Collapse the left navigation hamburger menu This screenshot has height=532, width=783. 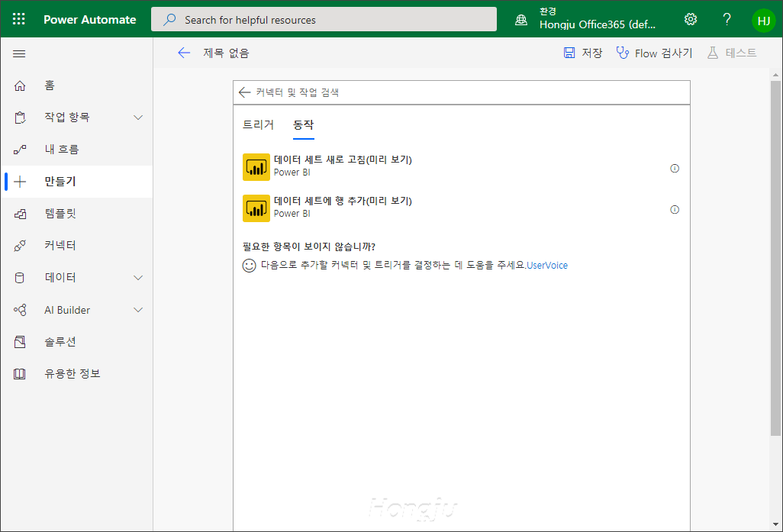coord(19,53)
